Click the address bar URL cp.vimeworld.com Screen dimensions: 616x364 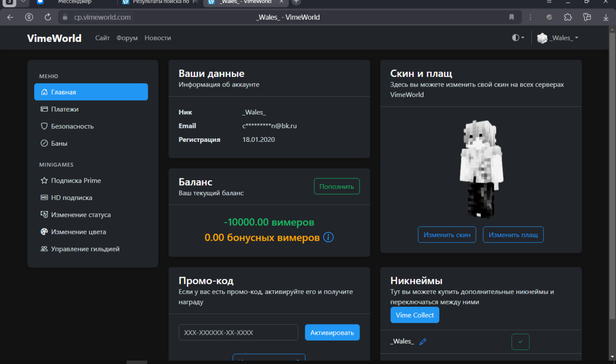(x=102, y=17)
